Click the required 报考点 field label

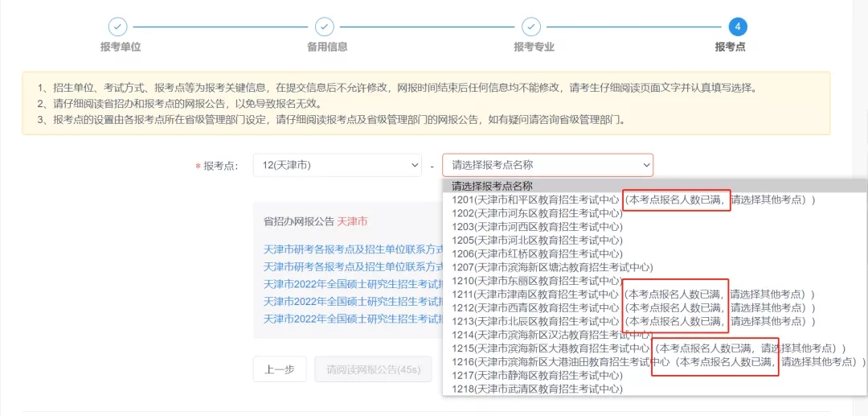click(220, 166)
